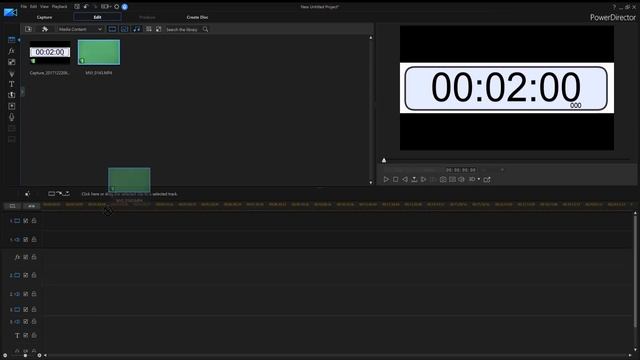
Task: Click the library view grid icon
Action: [149, 29]
